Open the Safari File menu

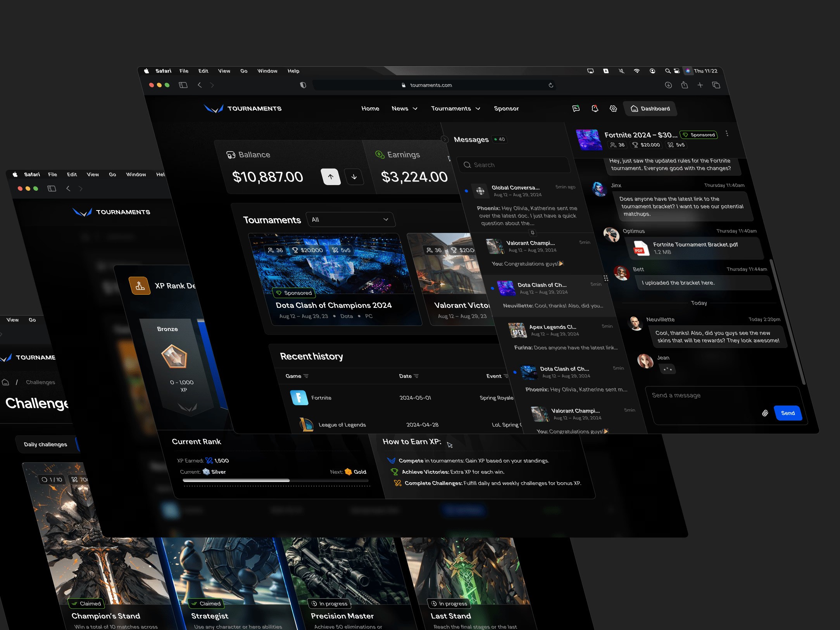pyautogui.click(x=184, y=71)
